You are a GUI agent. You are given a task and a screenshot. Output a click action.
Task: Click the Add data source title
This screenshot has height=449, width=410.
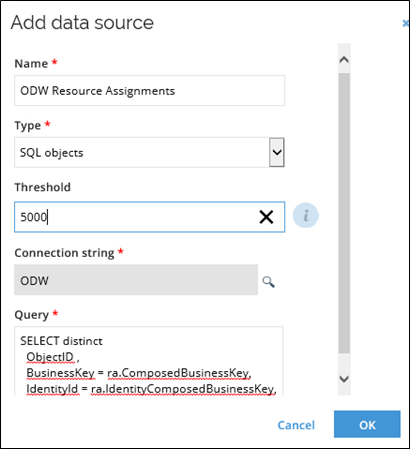[x=82, y=23]
